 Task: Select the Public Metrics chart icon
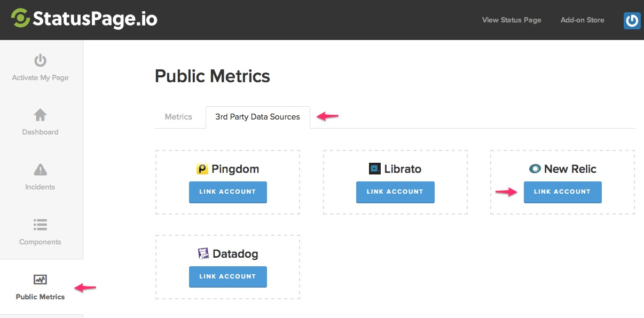pos(40,280)
